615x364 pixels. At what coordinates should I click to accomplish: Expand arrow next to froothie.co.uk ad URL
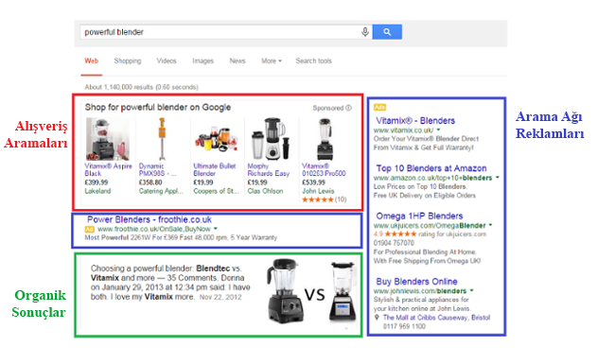216,229
